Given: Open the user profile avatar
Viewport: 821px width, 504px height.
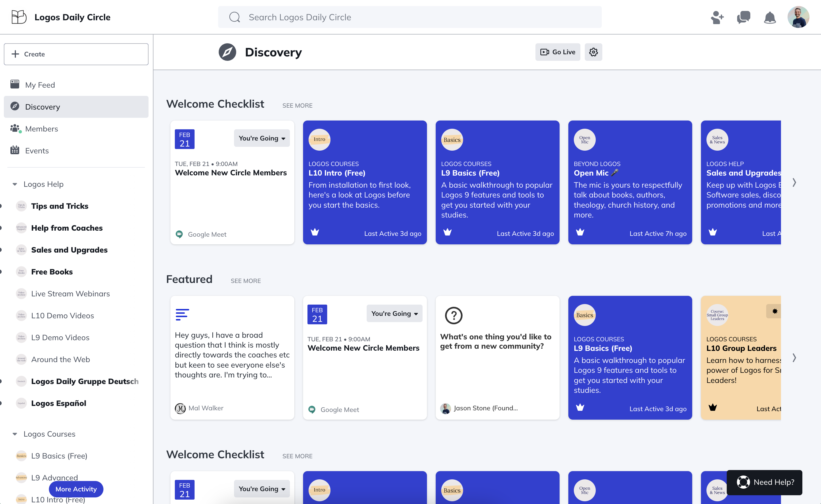Looking at the screenshot, I should click(x=798, y=17).
